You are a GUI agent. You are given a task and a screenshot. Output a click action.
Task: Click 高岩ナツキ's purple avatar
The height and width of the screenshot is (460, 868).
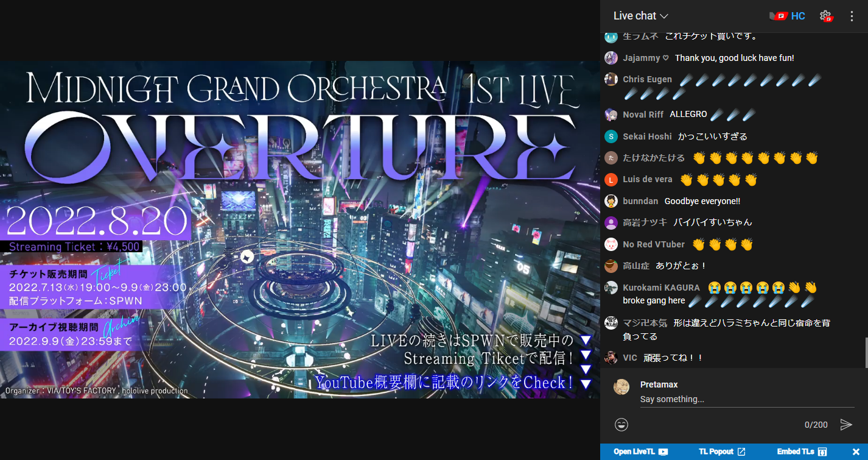point(611,222)
